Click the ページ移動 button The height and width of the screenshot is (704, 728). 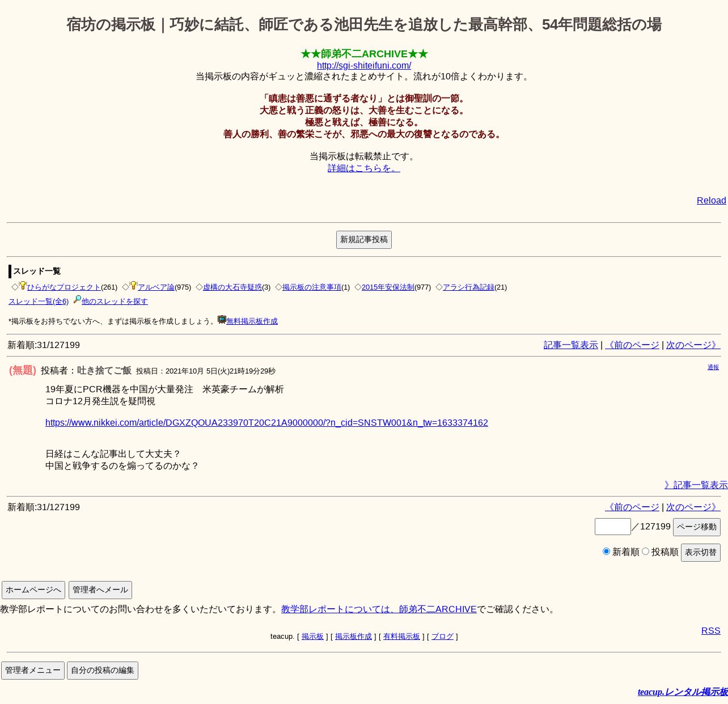point(697,527)
